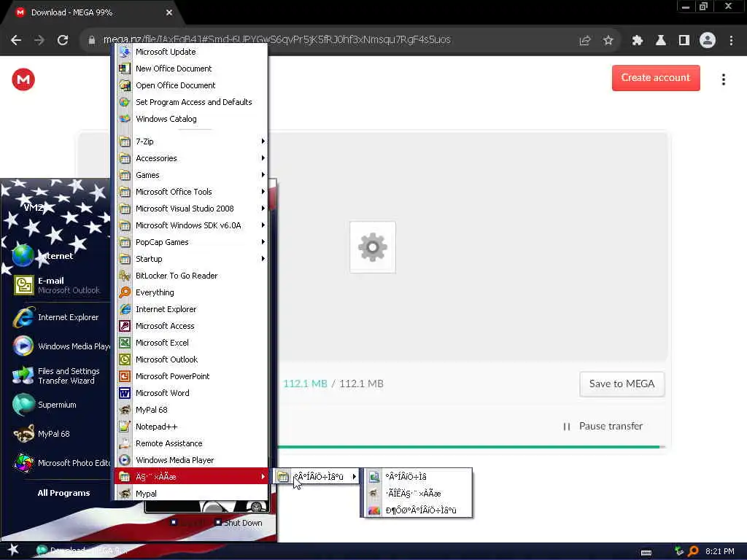Open Windows Catalog entry
Viewport: 747px width, 560px height.
tap(191, 119)
